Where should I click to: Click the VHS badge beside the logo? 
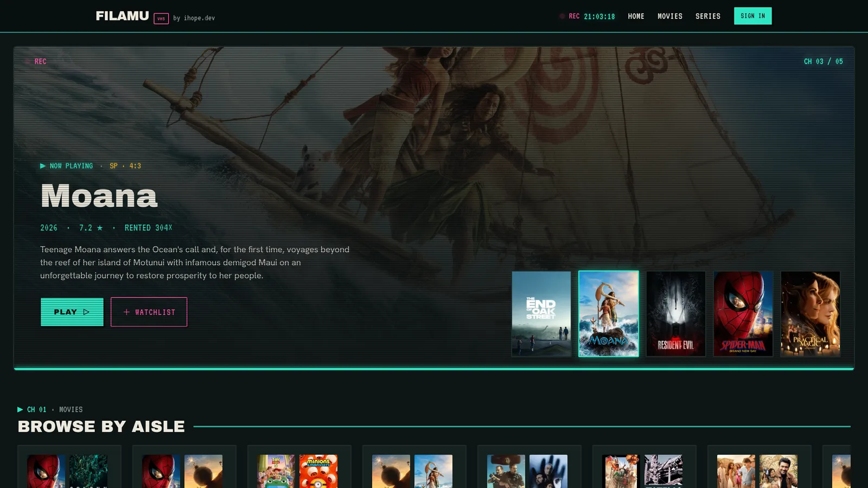(161, 18)
